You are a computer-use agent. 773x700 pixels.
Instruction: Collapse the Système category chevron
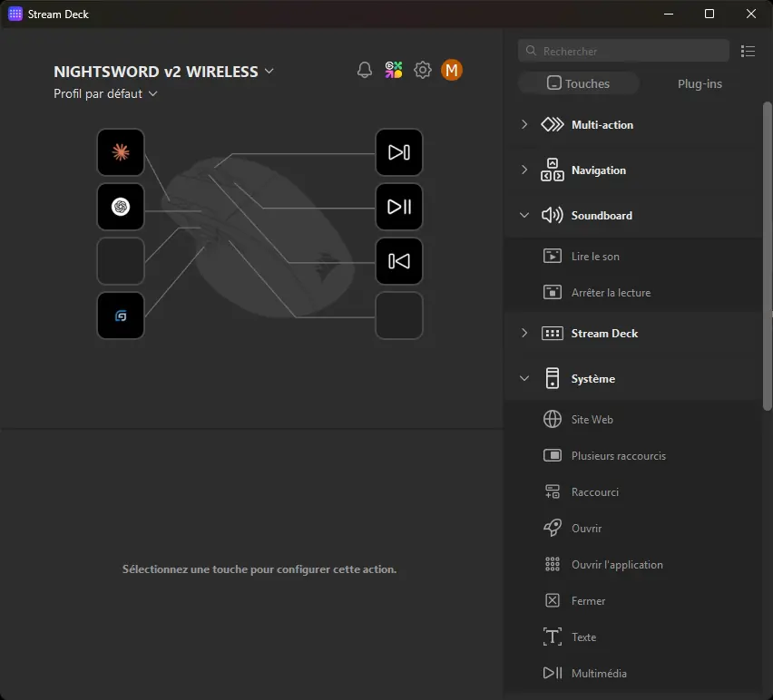[x=524, y=378]
